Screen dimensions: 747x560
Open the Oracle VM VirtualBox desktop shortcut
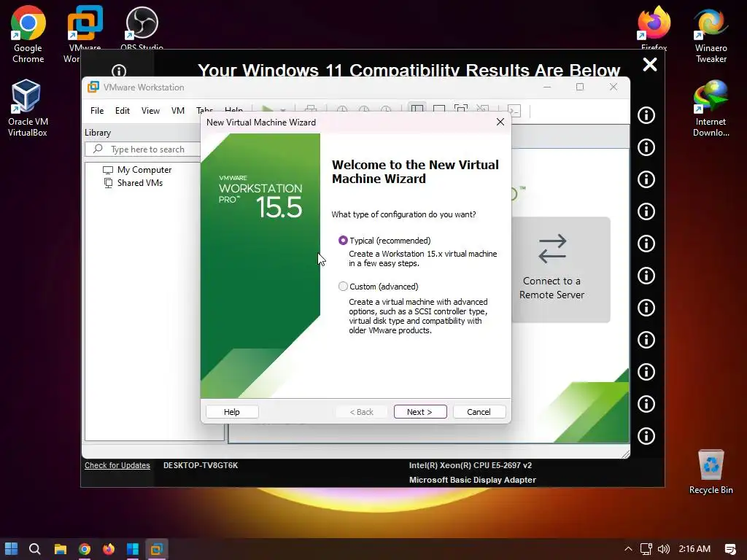pos(27,108)
